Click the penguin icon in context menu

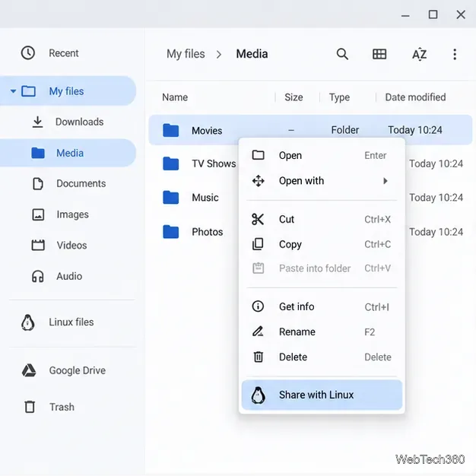pyautogui.click(x=258, y=395)
